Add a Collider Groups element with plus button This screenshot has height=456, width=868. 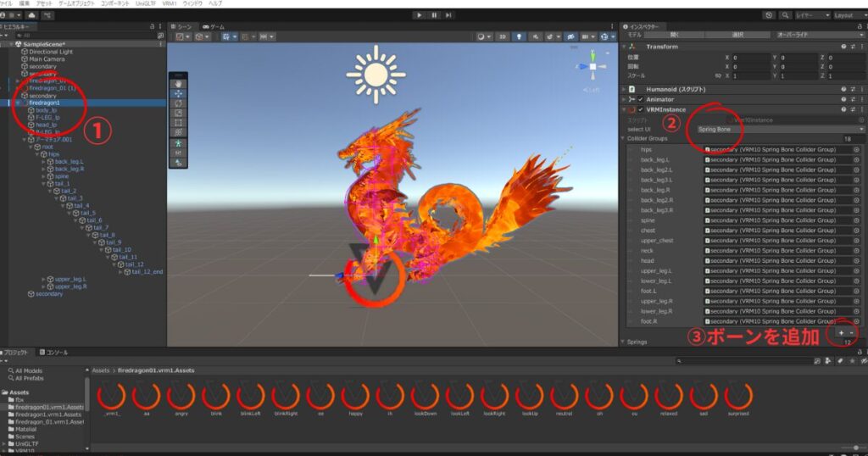841,332
